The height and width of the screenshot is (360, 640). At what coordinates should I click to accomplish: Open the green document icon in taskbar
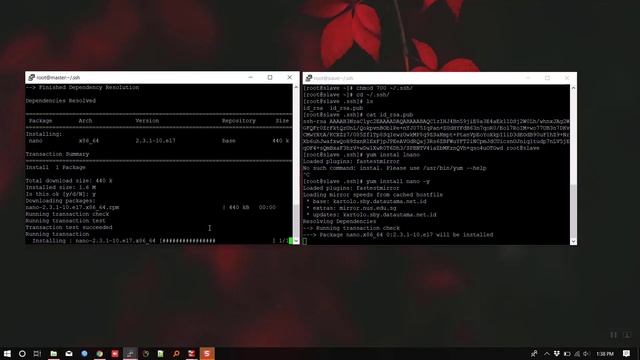161,353
